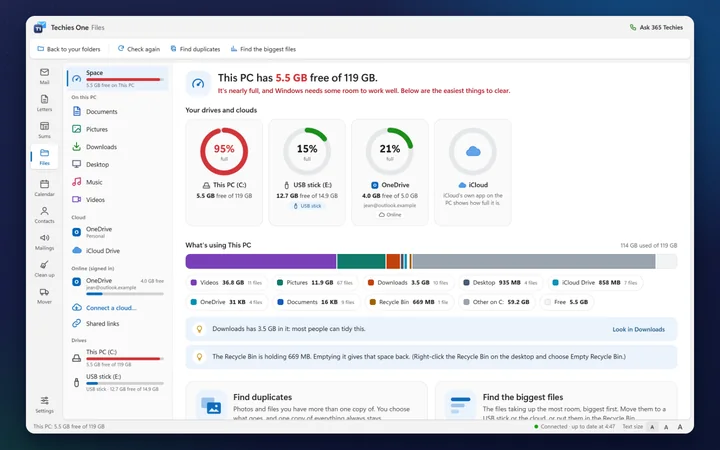720x450 pixels.
Task: Click the Documents 16 KB legend chip
Action: tap(316, 302)
